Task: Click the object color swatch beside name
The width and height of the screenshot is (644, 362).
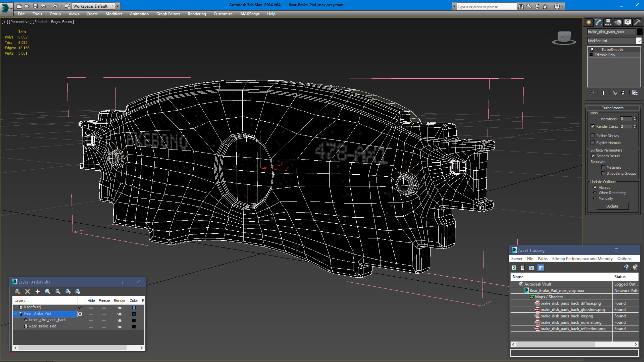Action: (640, 32)
